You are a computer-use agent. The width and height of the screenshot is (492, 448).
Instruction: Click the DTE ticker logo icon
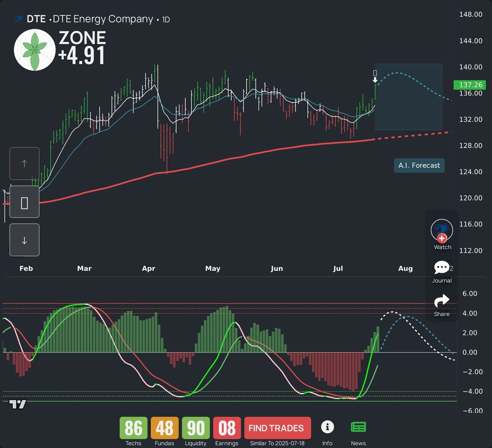[x=19, y=19]
